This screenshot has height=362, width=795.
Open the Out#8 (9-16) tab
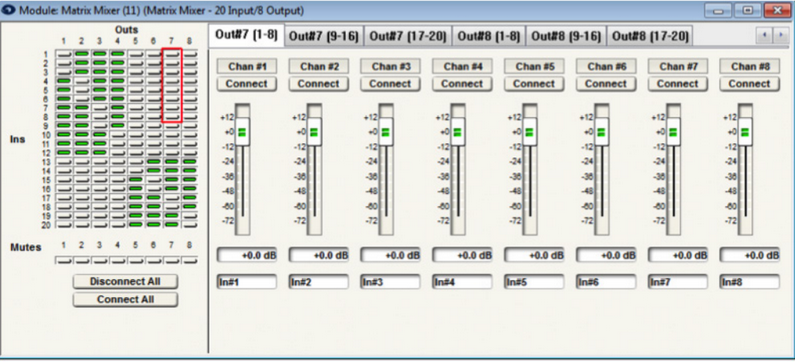coord(566,36)
